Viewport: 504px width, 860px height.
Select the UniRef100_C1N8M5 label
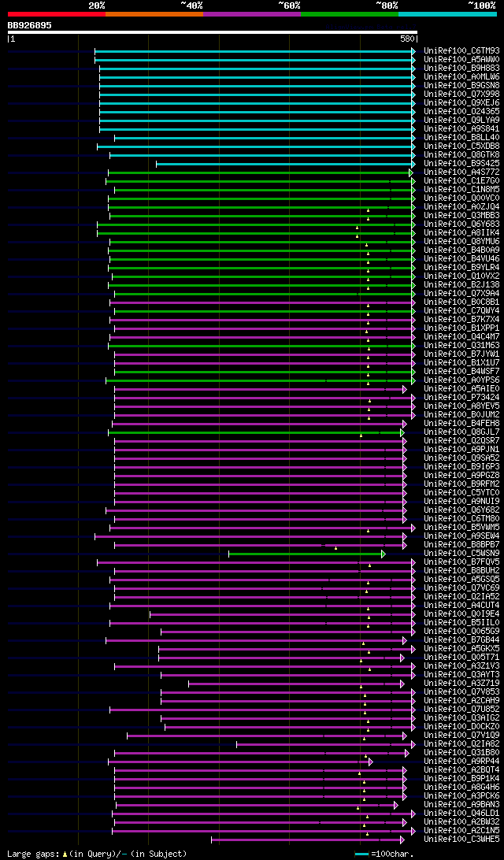tap(461, 190)
